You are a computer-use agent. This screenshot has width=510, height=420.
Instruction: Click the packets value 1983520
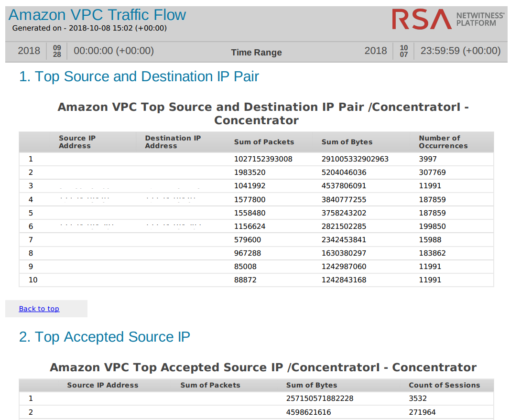click(250, 172)
